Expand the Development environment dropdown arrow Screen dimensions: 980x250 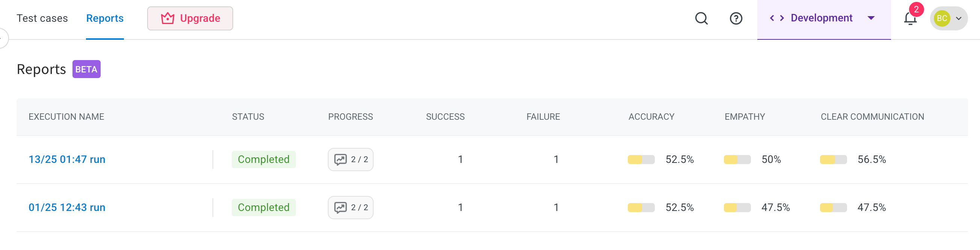click(x=871, y=18)
